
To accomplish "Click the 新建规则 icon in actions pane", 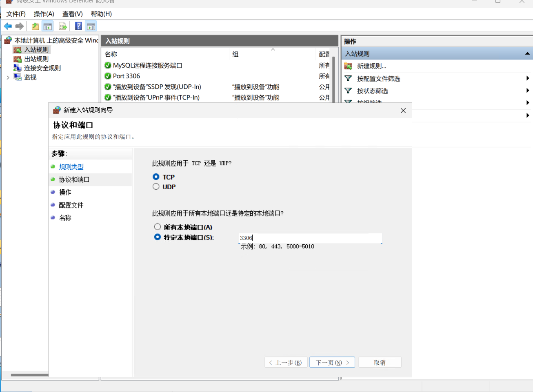I will click(x=348, y=66).
